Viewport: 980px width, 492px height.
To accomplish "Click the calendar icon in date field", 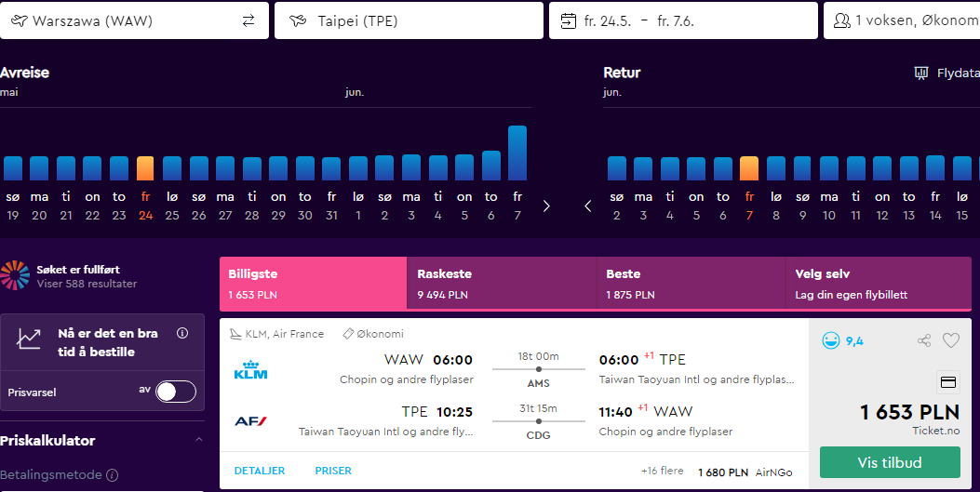I will [568, 20].
